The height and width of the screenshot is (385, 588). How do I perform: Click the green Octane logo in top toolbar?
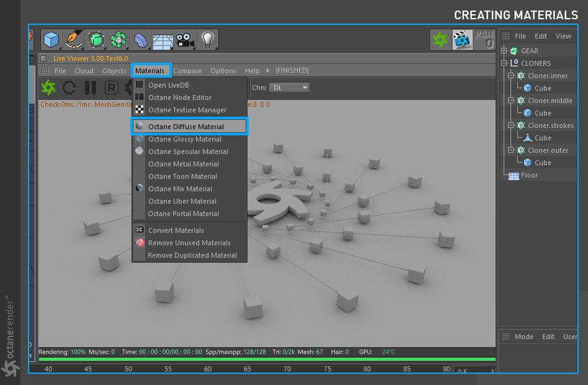tap(440, 40)
